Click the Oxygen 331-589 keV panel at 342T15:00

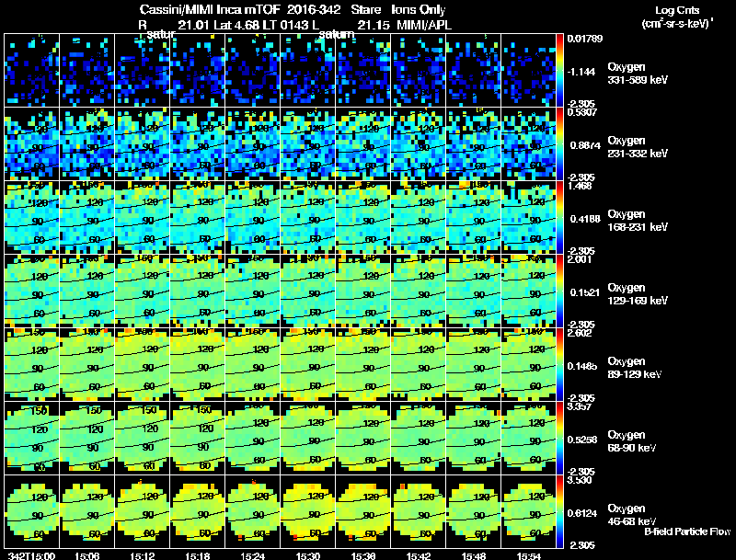point(32,71)
